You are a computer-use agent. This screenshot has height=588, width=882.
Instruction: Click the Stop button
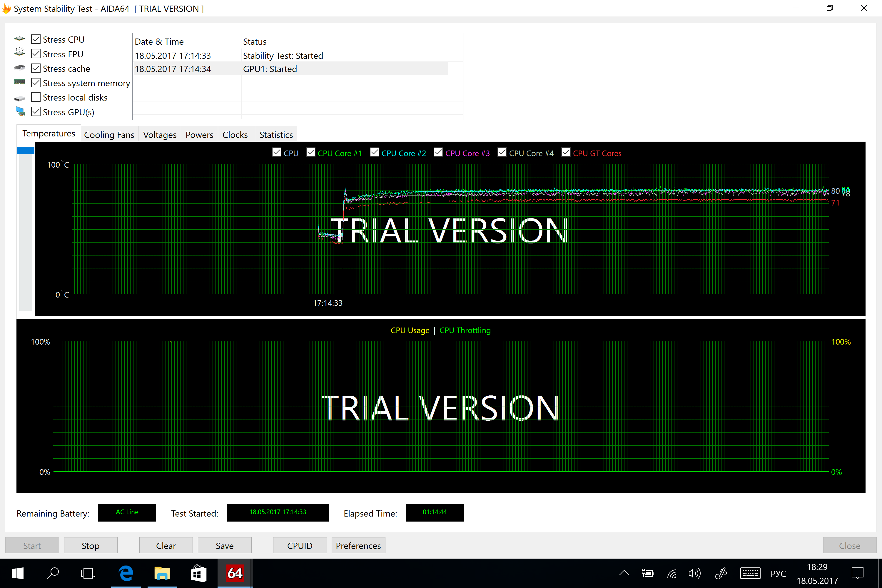click(91, 546)
